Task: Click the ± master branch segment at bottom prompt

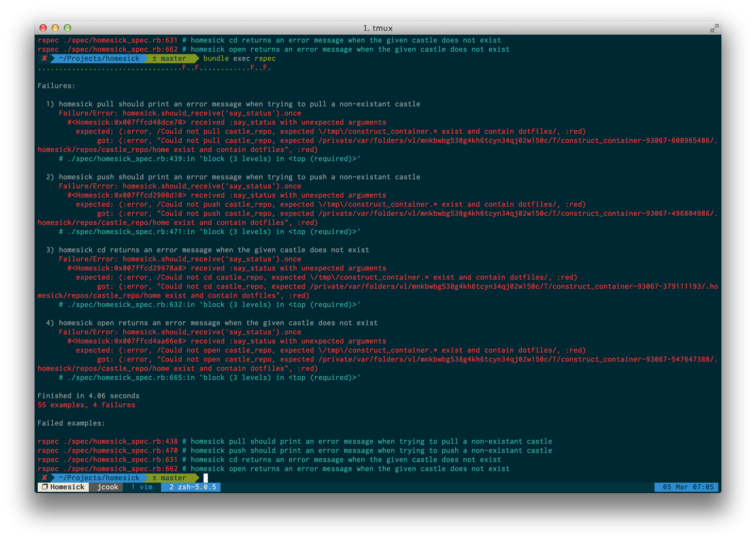Action: tap(169, 478)
